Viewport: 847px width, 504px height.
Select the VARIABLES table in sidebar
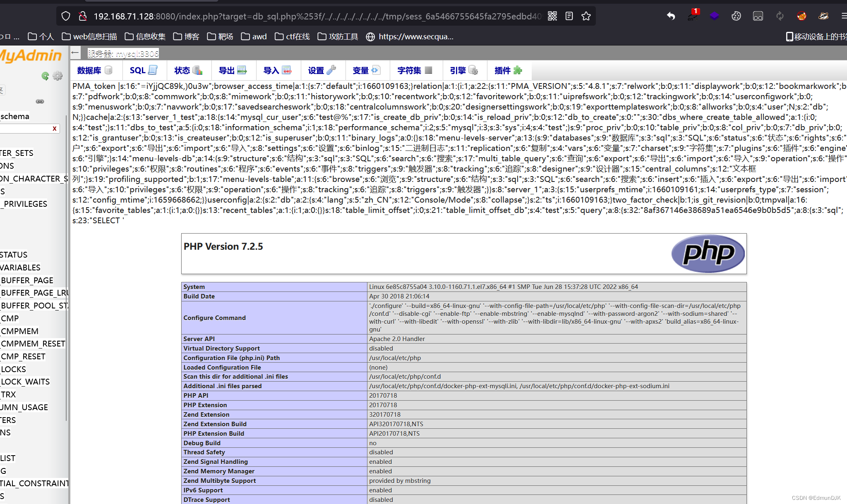click(x=20, y=268)
